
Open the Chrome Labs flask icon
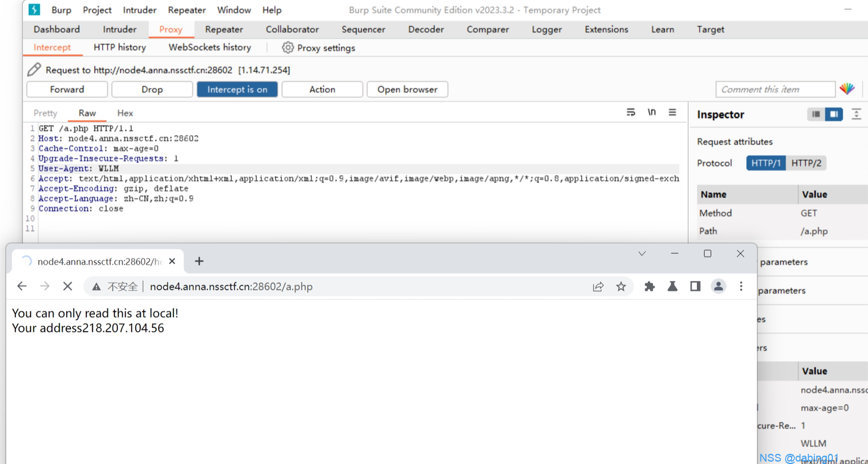(672, 287)
